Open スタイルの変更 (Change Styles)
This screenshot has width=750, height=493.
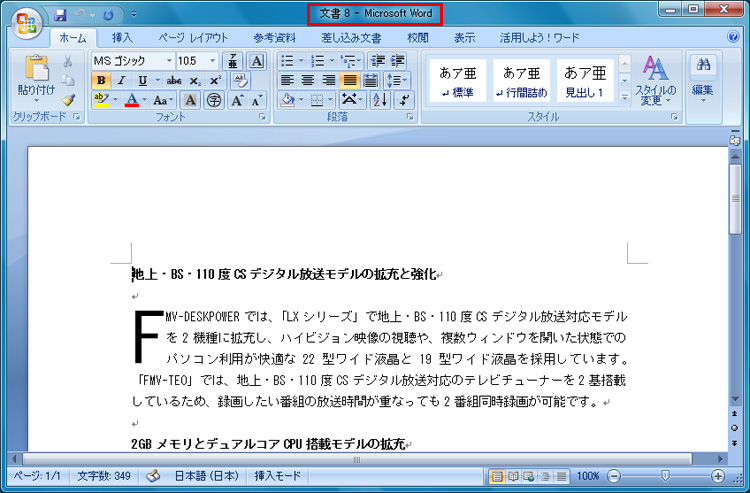(656, 80)
